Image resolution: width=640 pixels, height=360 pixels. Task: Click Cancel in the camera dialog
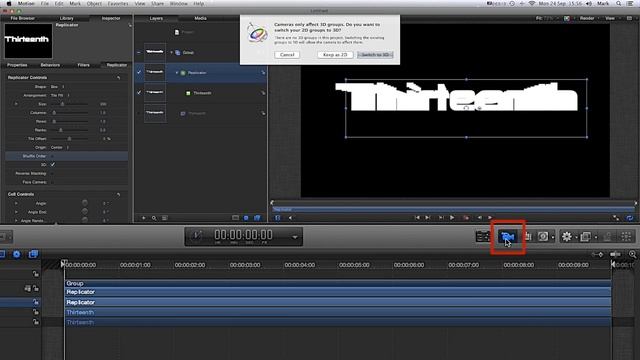click(x=287, y=55)
